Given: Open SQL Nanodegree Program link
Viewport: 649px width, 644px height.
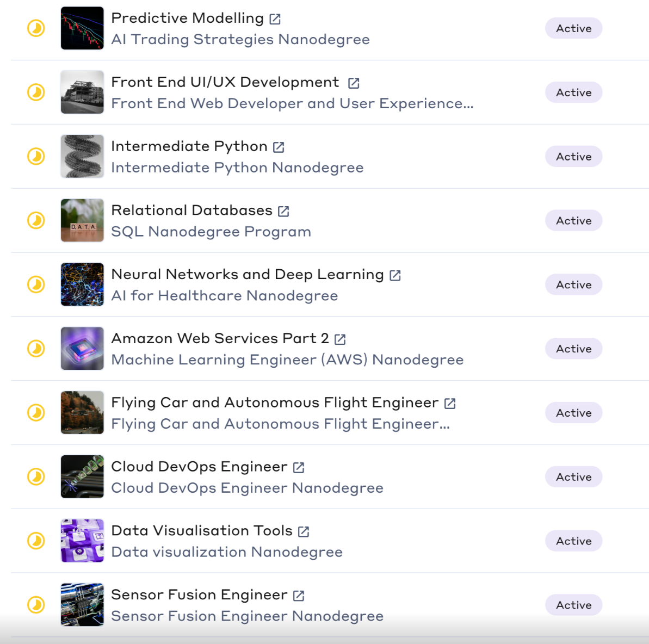Looking at the screenshot, I should [211, 232].
